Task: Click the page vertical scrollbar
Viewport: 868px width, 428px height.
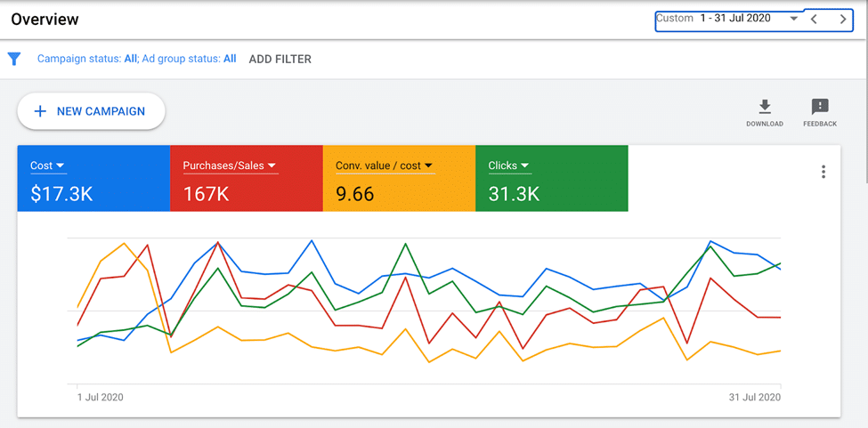Action: (865, 92)
